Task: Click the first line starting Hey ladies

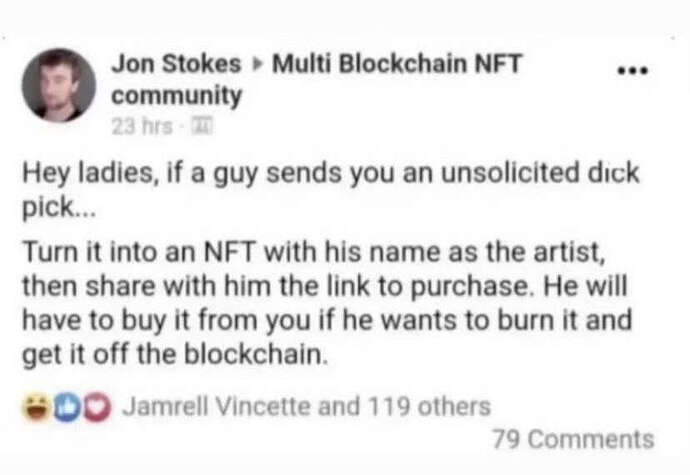Action: pos(331,173)
